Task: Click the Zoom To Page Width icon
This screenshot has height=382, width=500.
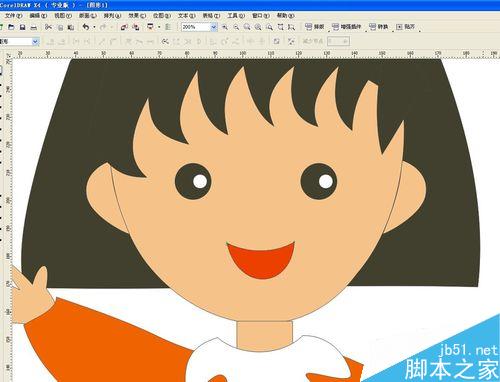Action: [281, 27]
